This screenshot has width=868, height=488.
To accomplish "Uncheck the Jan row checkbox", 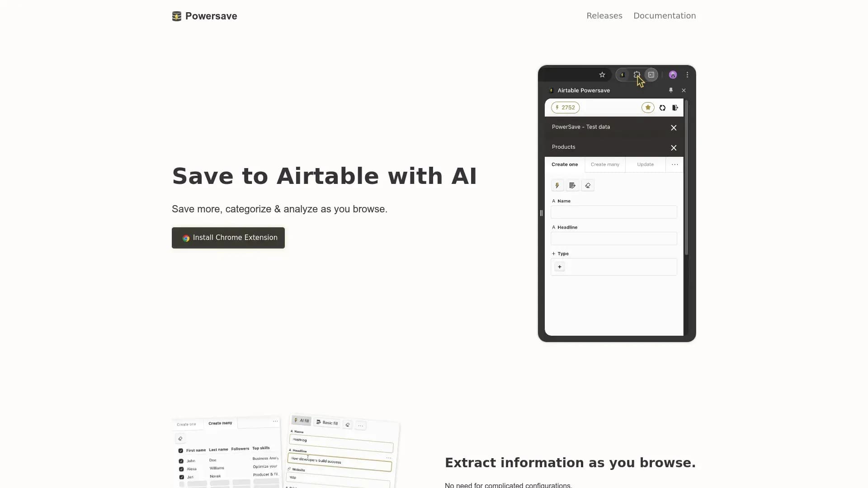I will coord(182,477).
